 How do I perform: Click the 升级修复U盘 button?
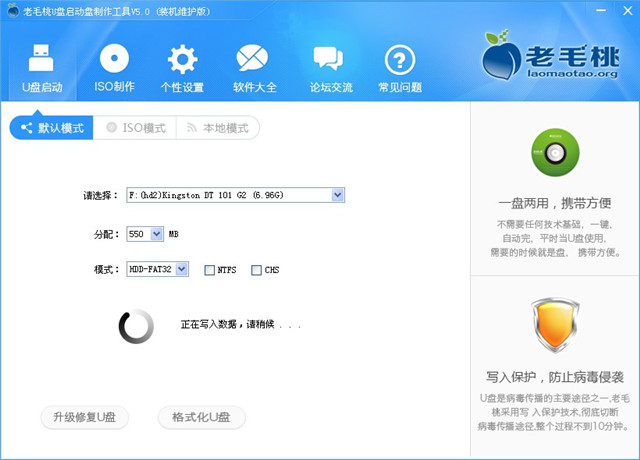click(x=85, y=417)
